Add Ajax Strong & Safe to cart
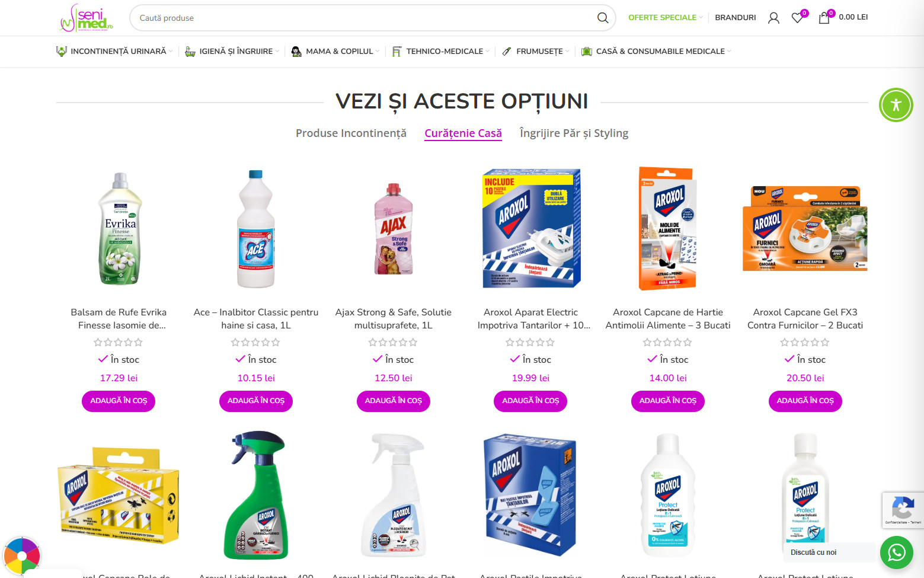The image size is (924, 578). click(394, 401)
